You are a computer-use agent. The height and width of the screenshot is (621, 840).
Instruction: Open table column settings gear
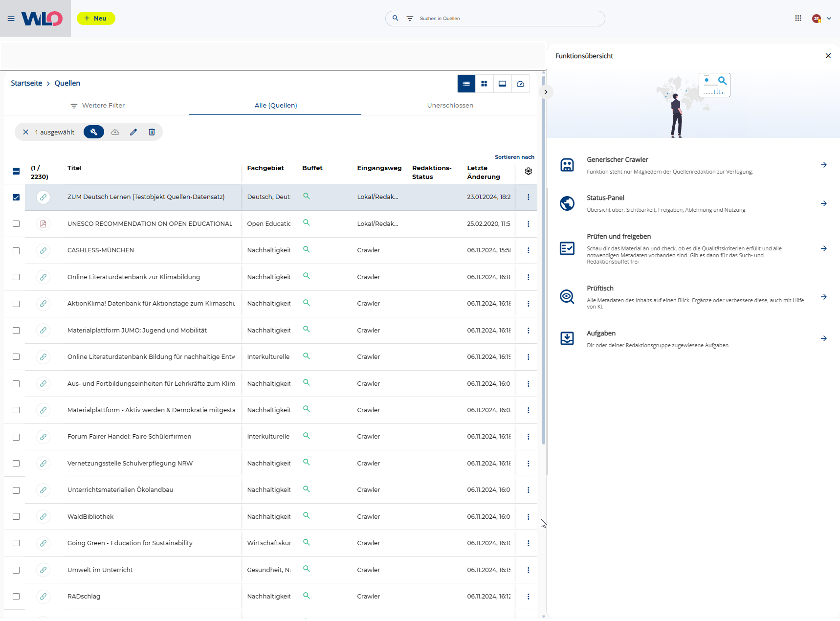click(x=528, y=171)
